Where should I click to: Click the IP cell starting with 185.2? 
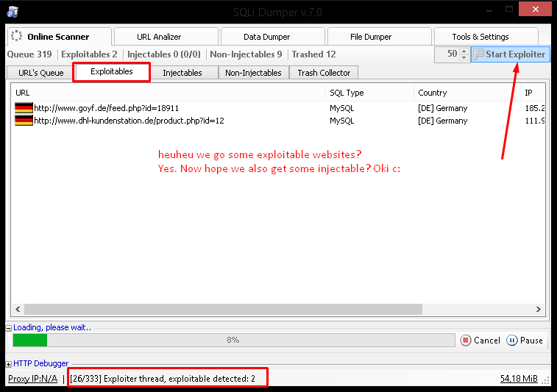tap(535, 108)
